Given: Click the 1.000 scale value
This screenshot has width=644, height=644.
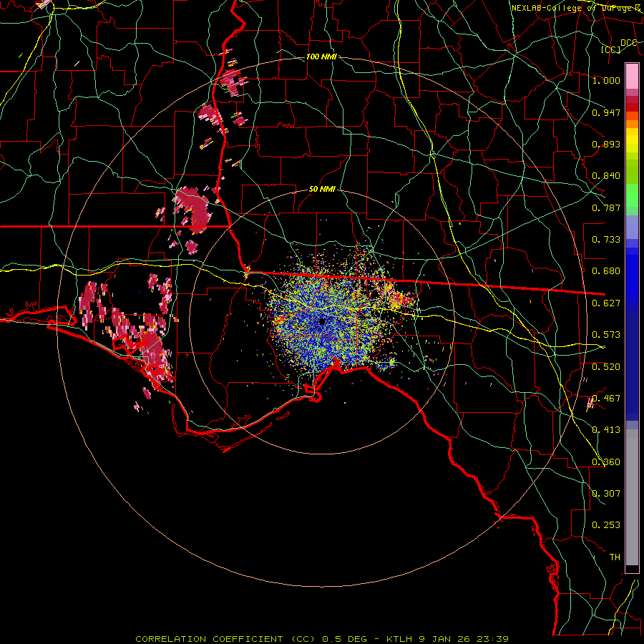Looking at the screenshot, I should pyautogui.click(x=606, y=80).
